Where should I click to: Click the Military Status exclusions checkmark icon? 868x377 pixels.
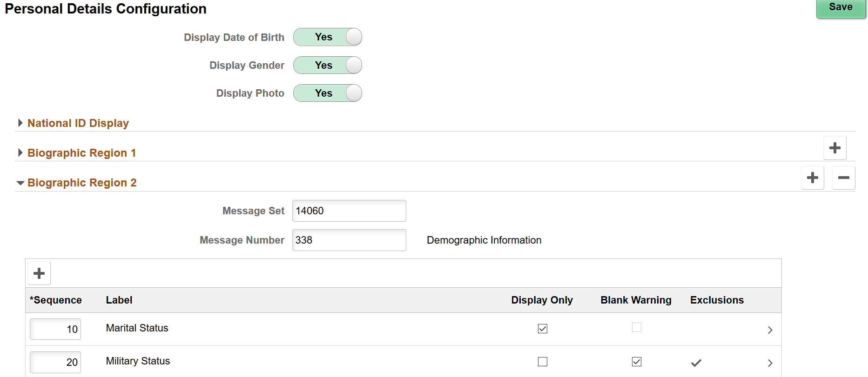(696, 363)
